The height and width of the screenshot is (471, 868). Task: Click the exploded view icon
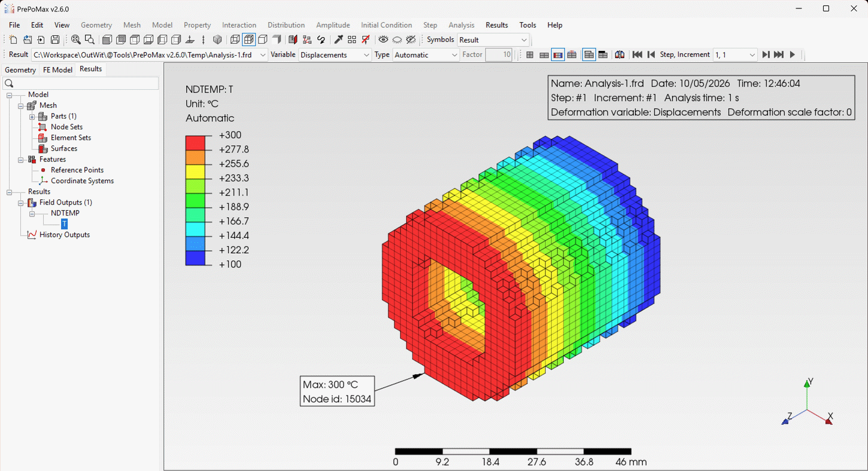307,39
